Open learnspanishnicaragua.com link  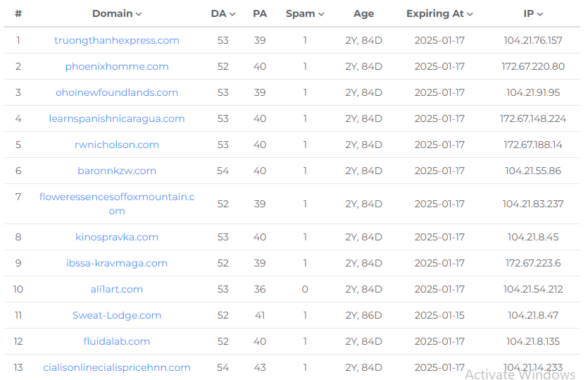tap(117, 118)
